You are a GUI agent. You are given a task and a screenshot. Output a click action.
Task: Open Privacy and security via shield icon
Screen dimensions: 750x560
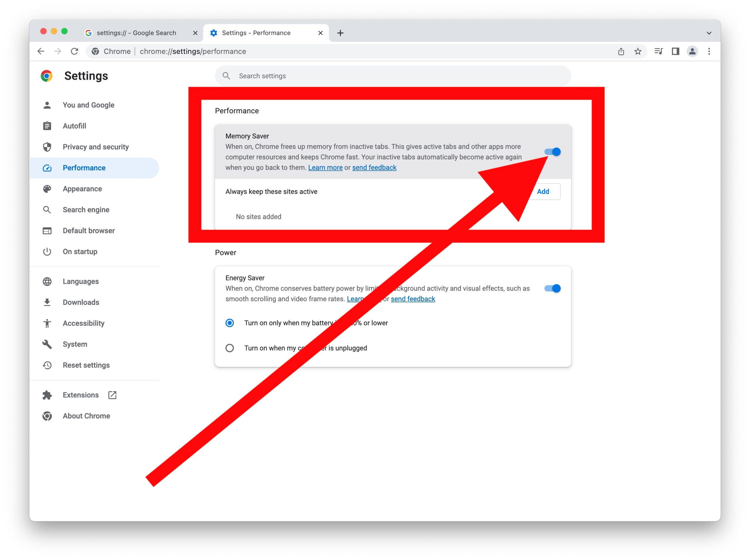[47, 147]
